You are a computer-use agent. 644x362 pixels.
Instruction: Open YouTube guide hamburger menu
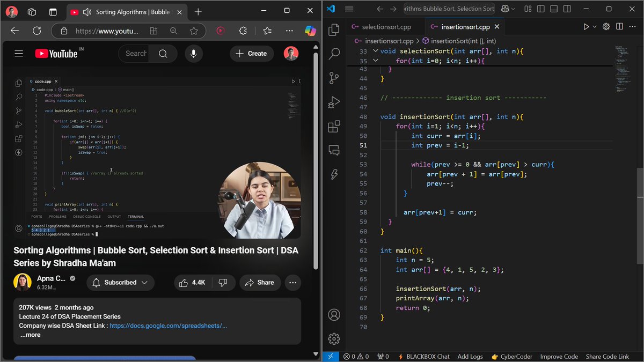19,53
